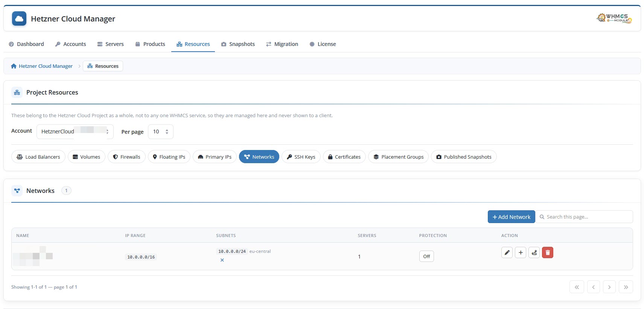The image size is (644, 309).
Task: Go to the previous page of results
Action: tap(593, 287)
